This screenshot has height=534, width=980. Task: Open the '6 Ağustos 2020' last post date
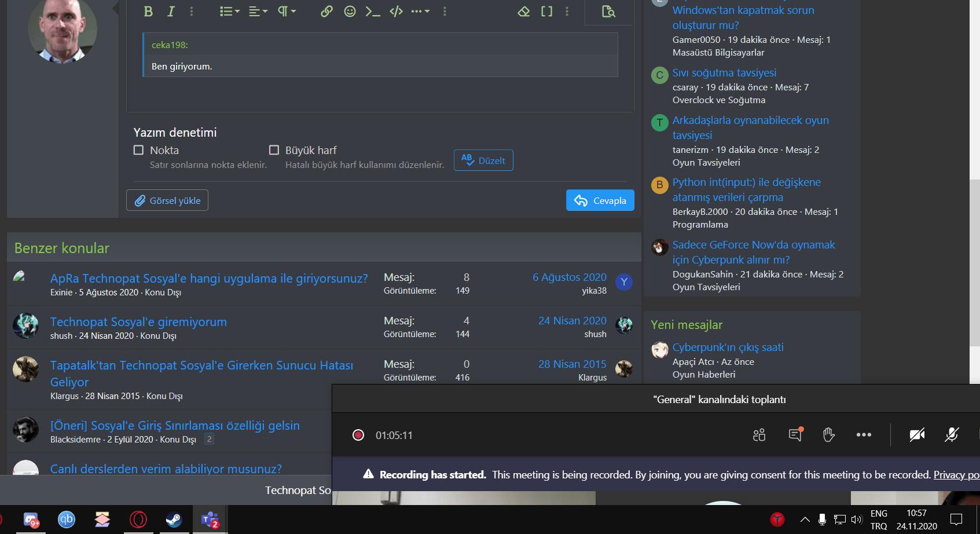(x=570, y=277)
